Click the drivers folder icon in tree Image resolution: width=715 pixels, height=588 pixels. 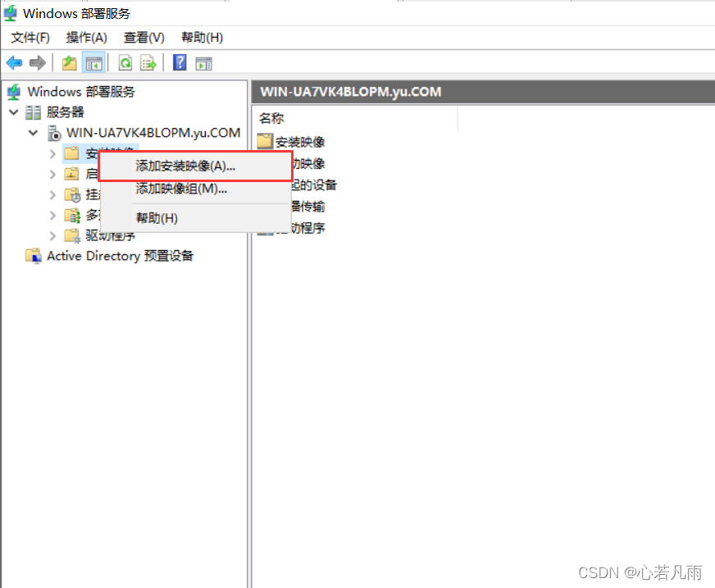(72, 236)
